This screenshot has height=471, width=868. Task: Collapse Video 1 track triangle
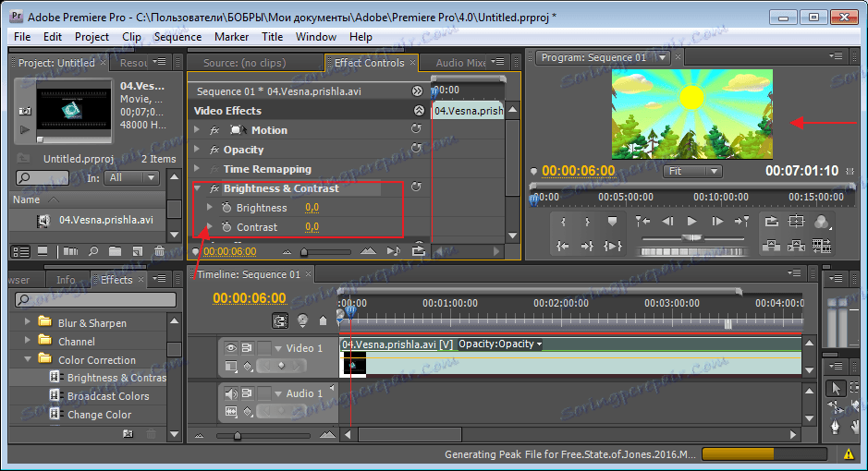coord(278,348)
